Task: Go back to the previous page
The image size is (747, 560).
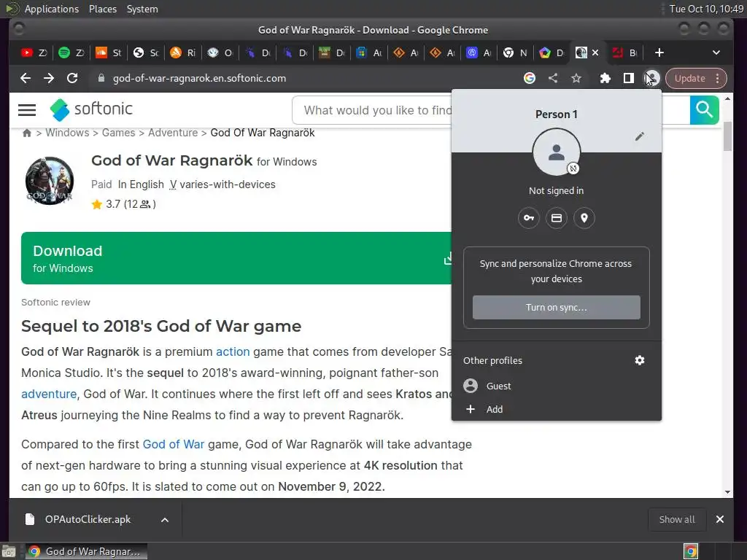Action: click(x=26, y=78)
